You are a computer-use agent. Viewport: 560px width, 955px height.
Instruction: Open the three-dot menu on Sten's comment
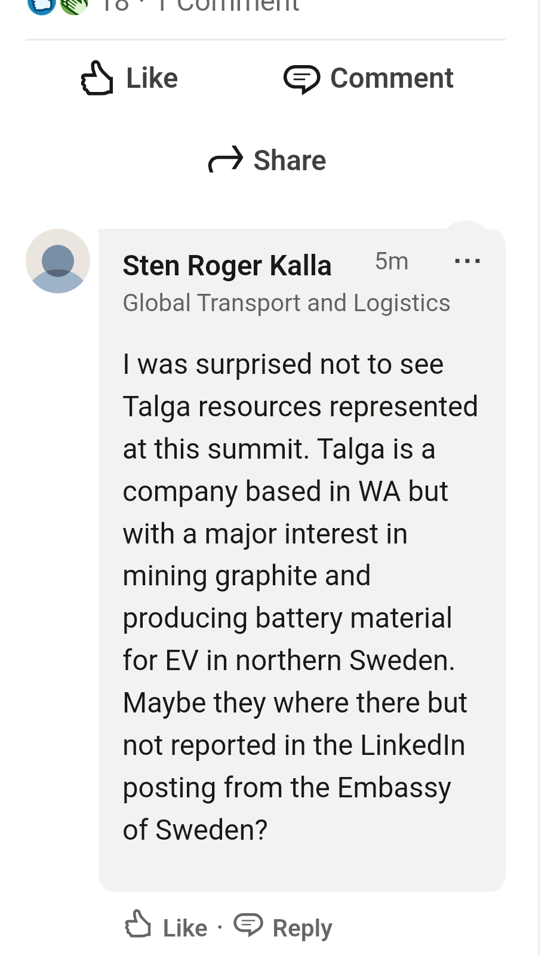tap(467, 261)
